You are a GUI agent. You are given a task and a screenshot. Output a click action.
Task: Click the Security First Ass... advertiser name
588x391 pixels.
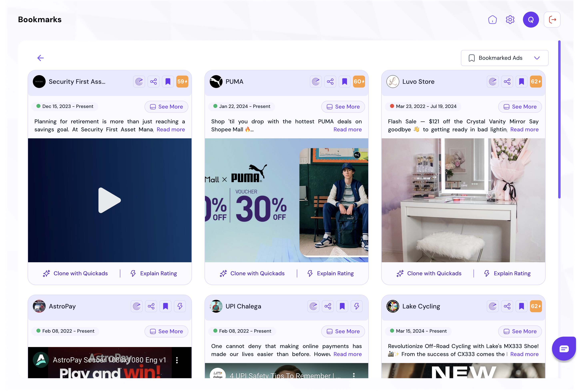pyautogui.click(x=77, y=82)
